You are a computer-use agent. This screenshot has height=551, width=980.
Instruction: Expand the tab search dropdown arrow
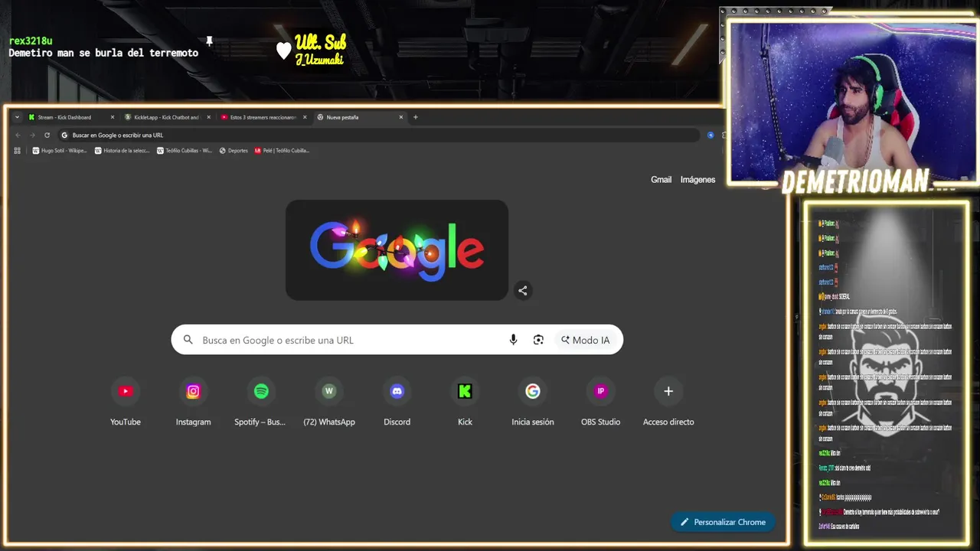point(17,117)
